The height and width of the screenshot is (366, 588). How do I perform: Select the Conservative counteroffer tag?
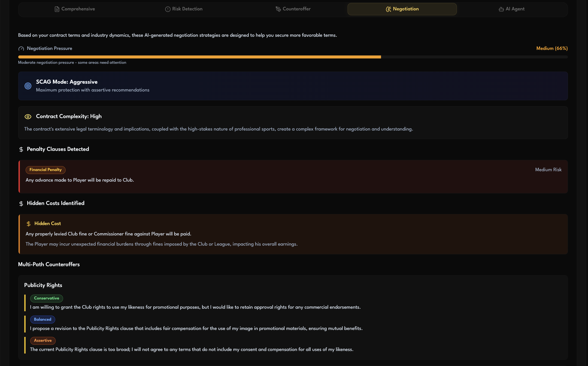46,298
